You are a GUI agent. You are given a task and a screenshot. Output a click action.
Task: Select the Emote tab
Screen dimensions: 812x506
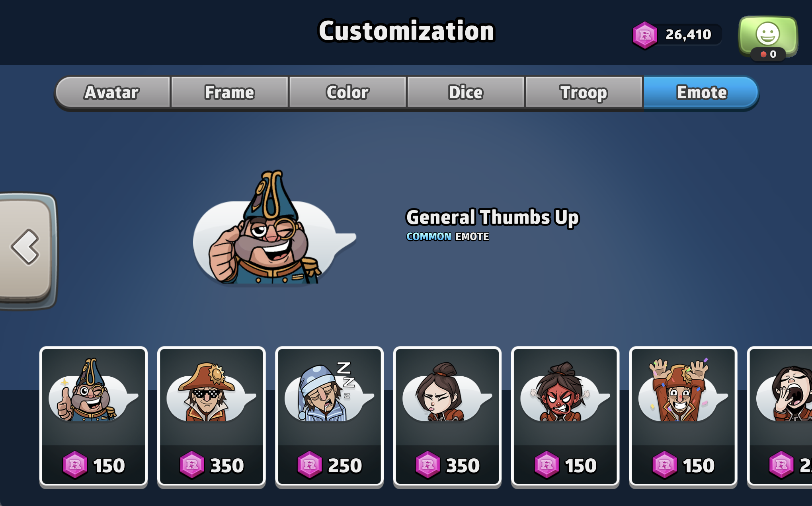(701, 92)
